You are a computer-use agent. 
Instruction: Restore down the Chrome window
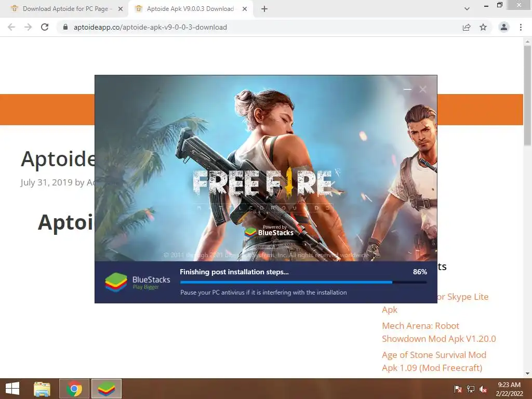pyautogui.click(x=499, y=5)
